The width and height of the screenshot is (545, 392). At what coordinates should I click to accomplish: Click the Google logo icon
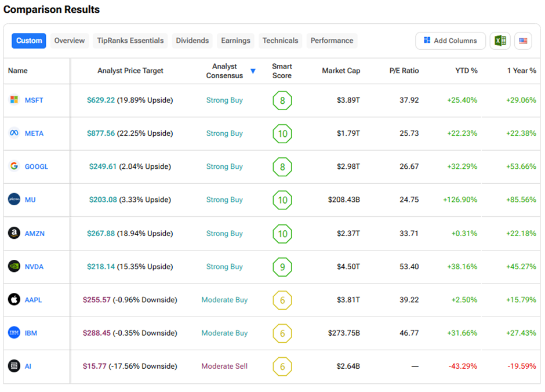pos(14,166)
